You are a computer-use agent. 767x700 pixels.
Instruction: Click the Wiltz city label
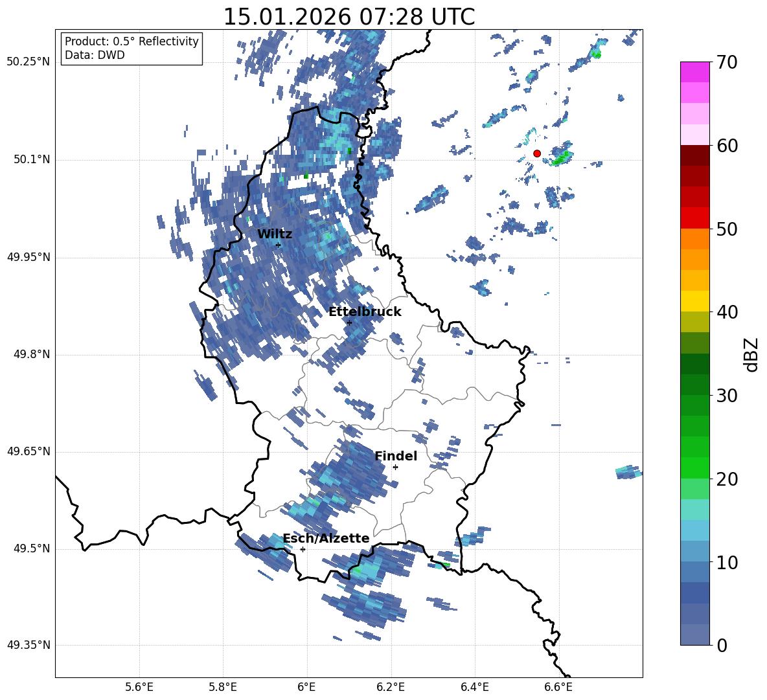point(275,234)
